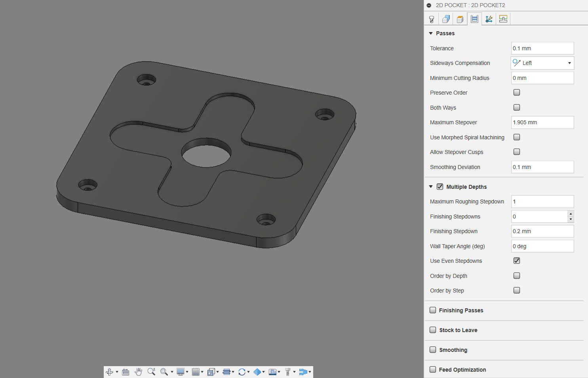Open the Zoom Window dropdown arrow

(172, 372)
